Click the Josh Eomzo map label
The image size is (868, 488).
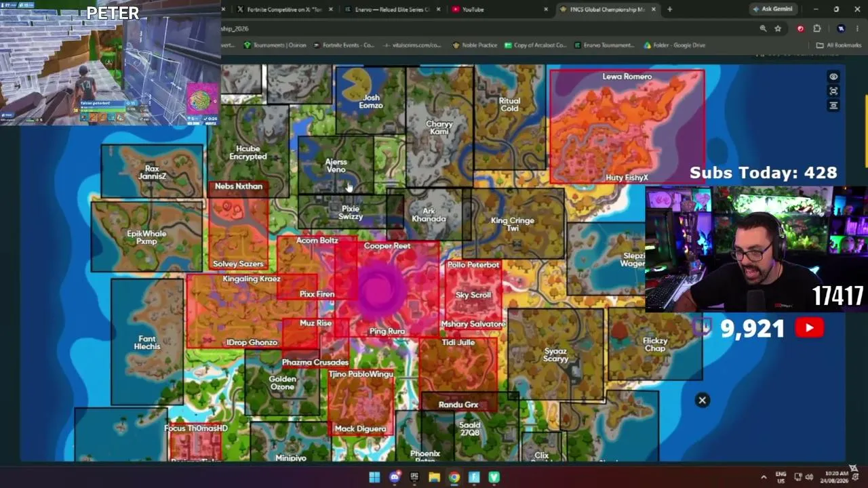point(371,102)
